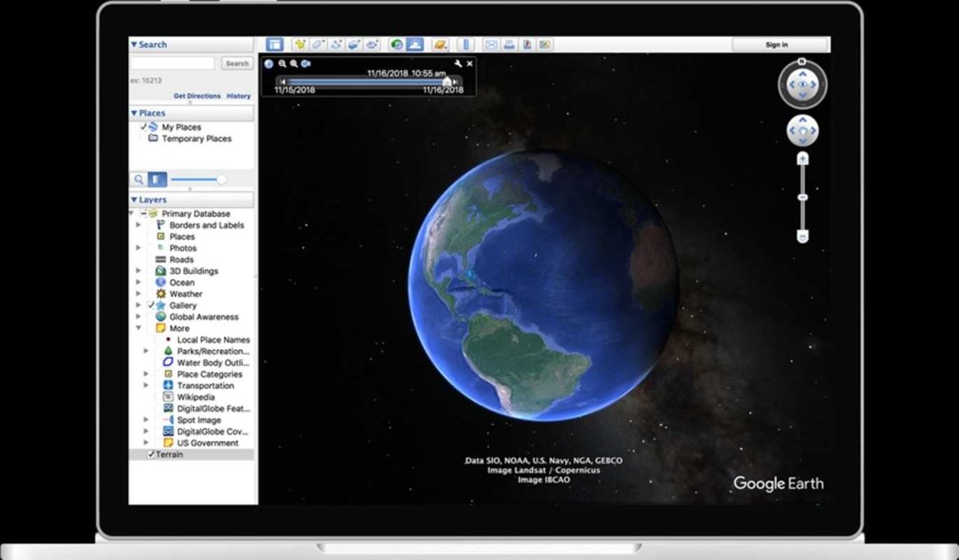Toggle the Primary Database checkbox
959x560 pixels.
144,213
